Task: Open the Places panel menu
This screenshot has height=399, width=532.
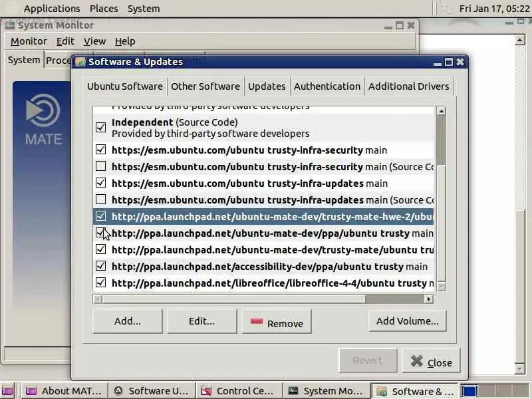Action: point(104,9)
